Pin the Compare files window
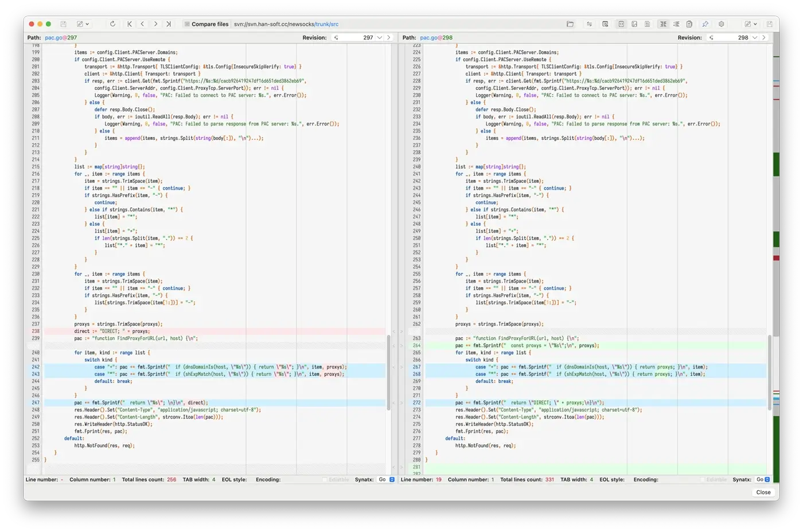The image size is (803, 532). [705, 24]
